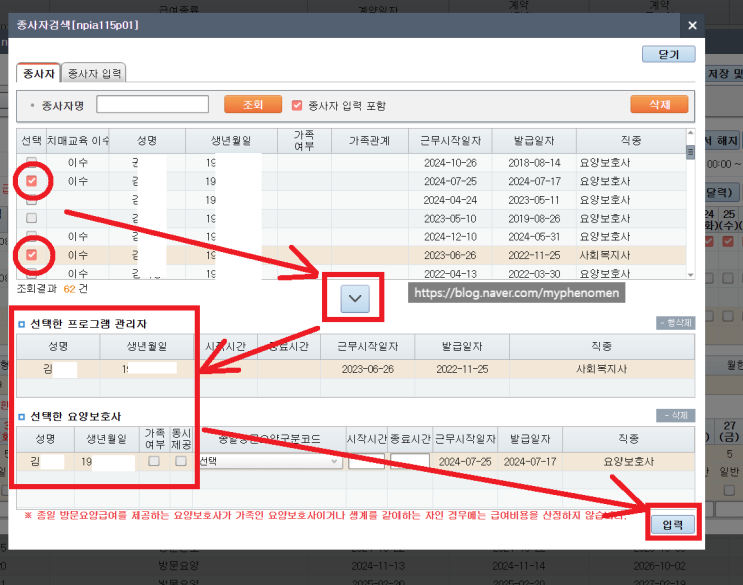The width and height of the screenshot is (743, 585).
Task: Click the scroll-up arrow of the worker list
Action: tap(690, 133)
